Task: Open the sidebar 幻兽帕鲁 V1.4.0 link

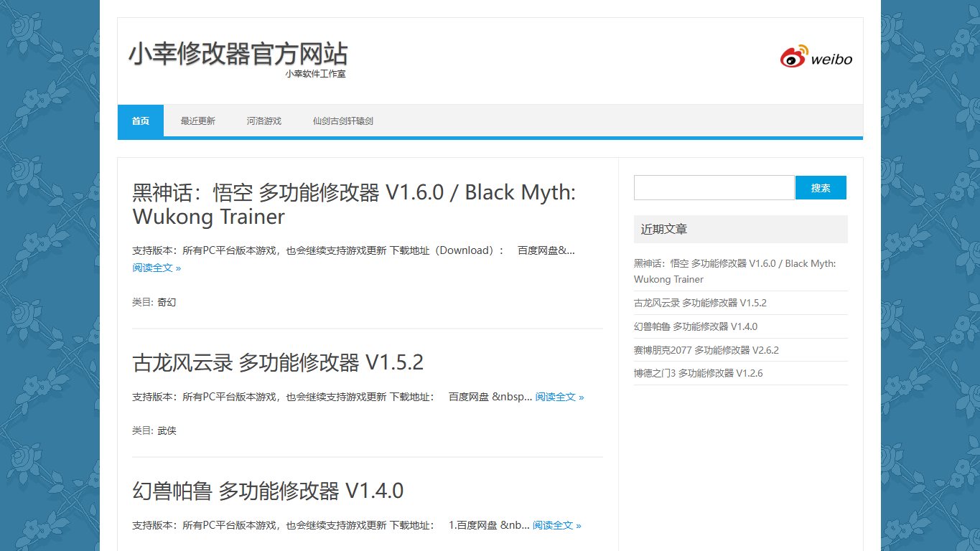Action: (x=696, y=326)
